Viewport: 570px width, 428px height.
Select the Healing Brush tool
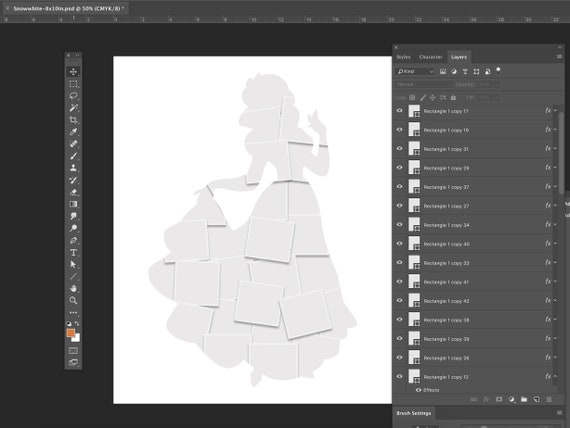(x=73, y=144)
